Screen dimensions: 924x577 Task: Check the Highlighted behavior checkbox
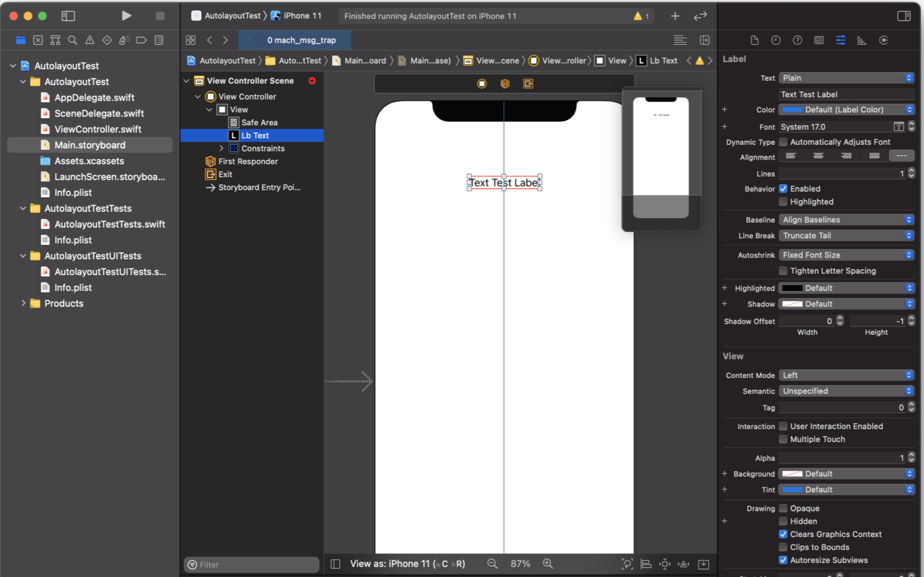click(783, 202)
